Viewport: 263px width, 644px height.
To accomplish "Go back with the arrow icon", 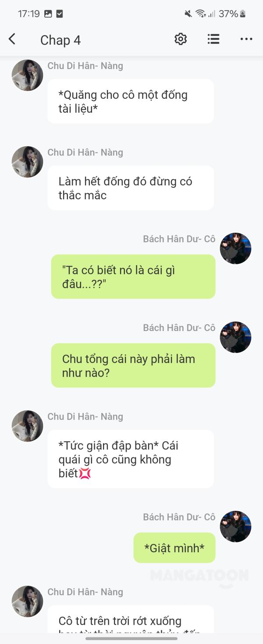I will 12,40.
